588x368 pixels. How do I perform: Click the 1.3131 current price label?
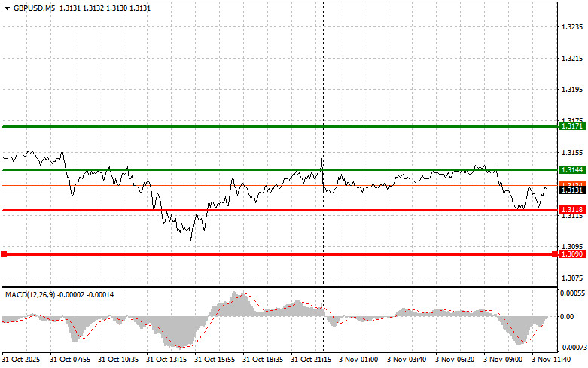(x=572, y=190)
